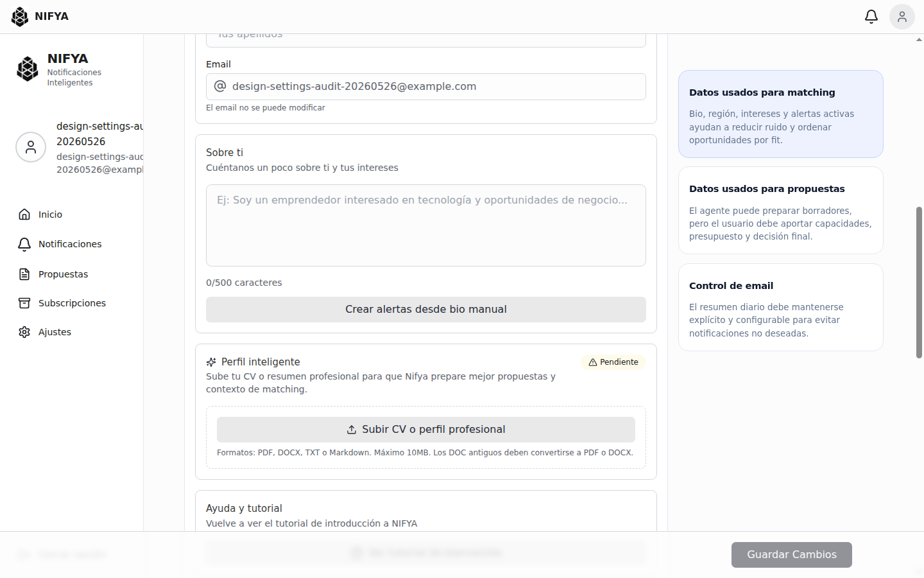Click the upload icon on Subir CV button
Viewport: 924px width, 578px height.
[352, 430]
